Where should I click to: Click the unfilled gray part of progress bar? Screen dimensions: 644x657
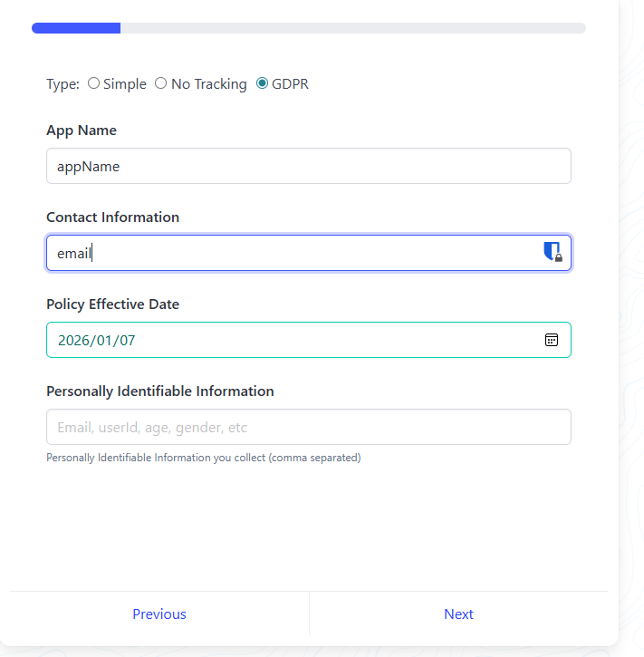click(353, 28)
